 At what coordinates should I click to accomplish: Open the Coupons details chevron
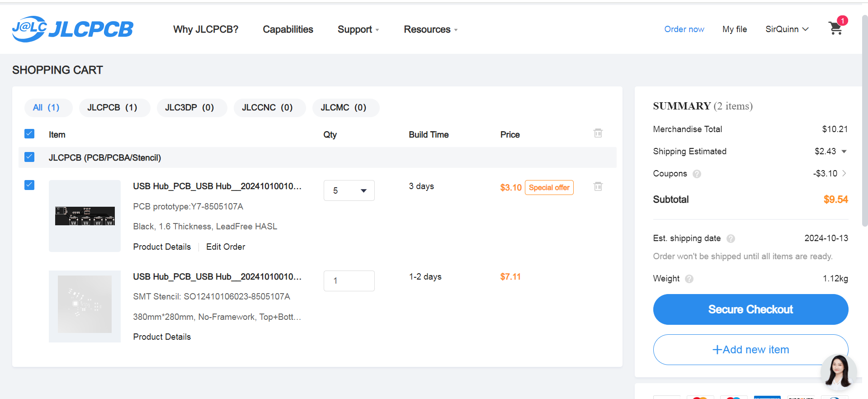[844, 173]
